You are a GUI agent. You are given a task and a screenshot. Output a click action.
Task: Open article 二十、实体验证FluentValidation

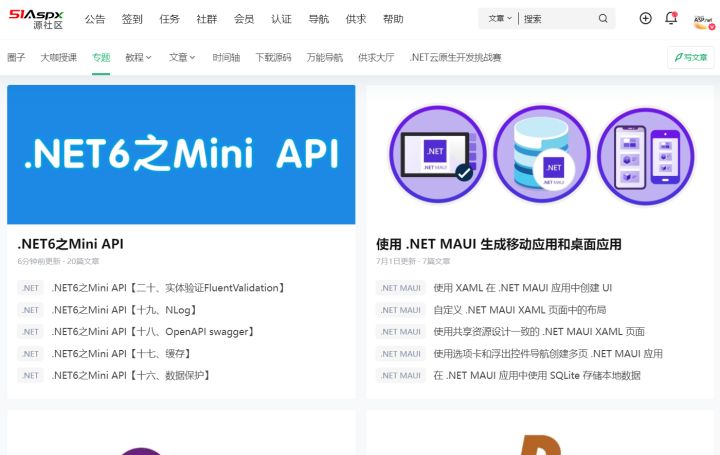(169, 288)
